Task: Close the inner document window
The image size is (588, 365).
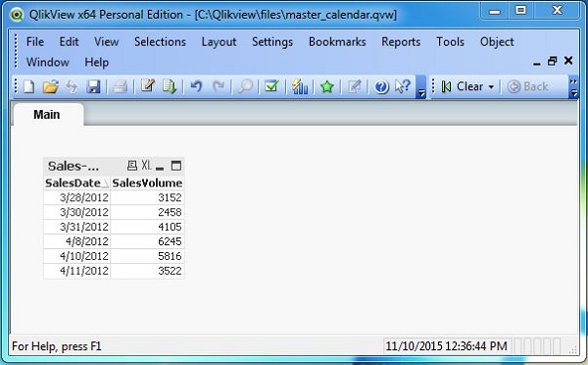Action: (568, 61)
